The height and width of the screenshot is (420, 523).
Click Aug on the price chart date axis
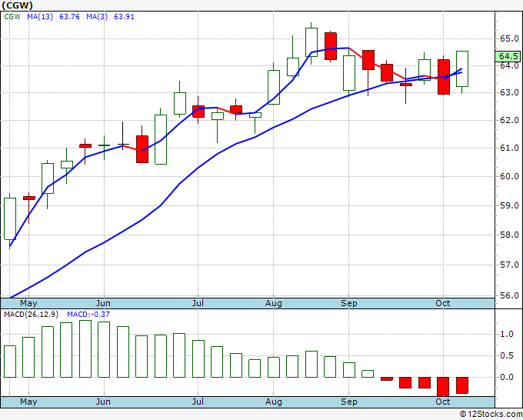point(274,304)
